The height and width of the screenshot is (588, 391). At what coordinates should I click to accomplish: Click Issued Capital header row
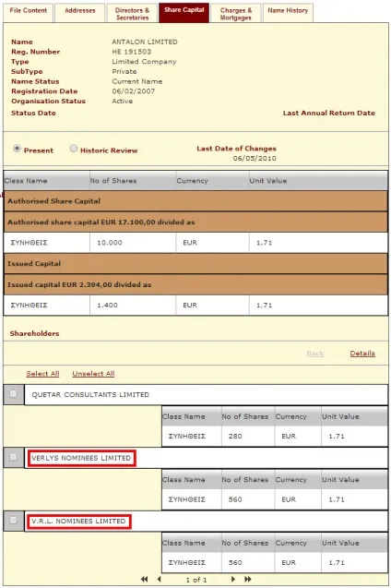point(195,264)
